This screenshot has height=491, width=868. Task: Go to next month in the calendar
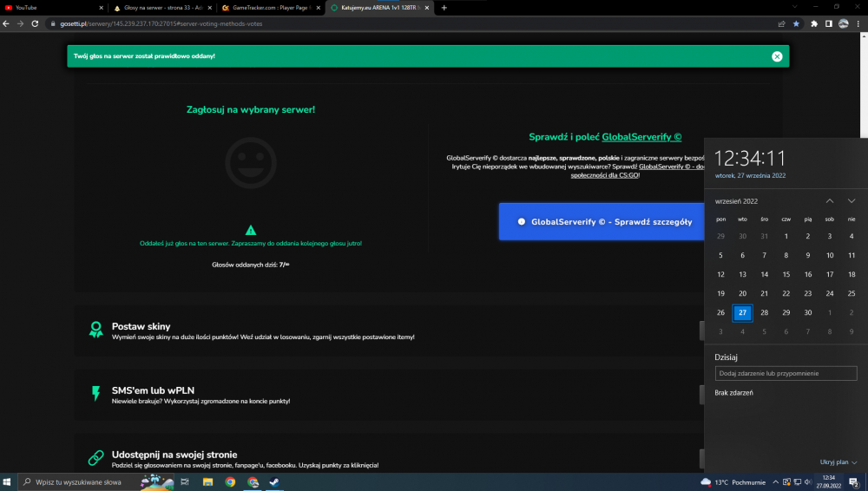pyautogui.click(x=852, y=201)
